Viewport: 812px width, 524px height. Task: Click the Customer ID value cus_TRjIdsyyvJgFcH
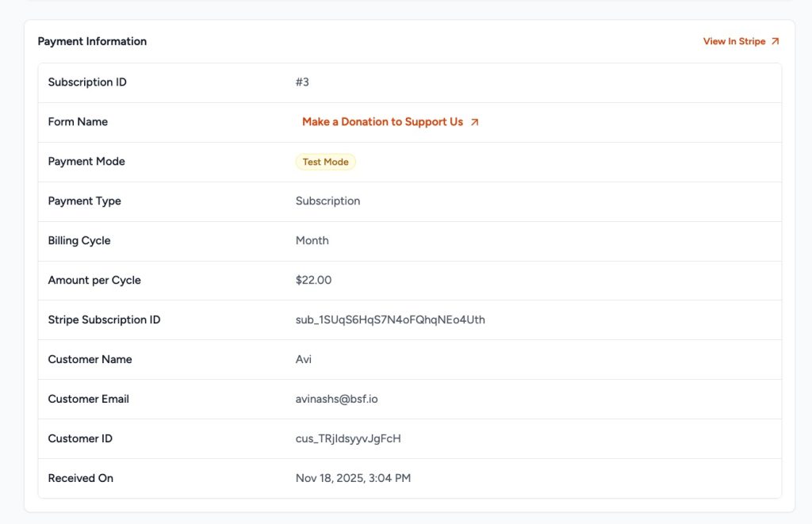[348, 438]
